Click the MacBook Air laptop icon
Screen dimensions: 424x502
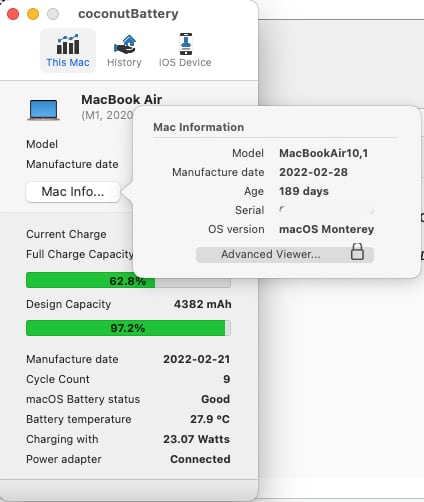click(x=43, y=110)
